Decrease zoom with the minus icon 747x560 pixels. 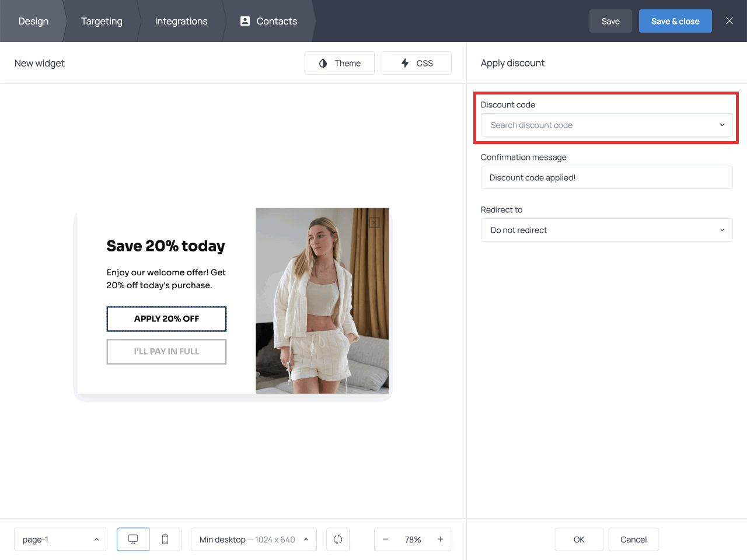coord(386,539)
